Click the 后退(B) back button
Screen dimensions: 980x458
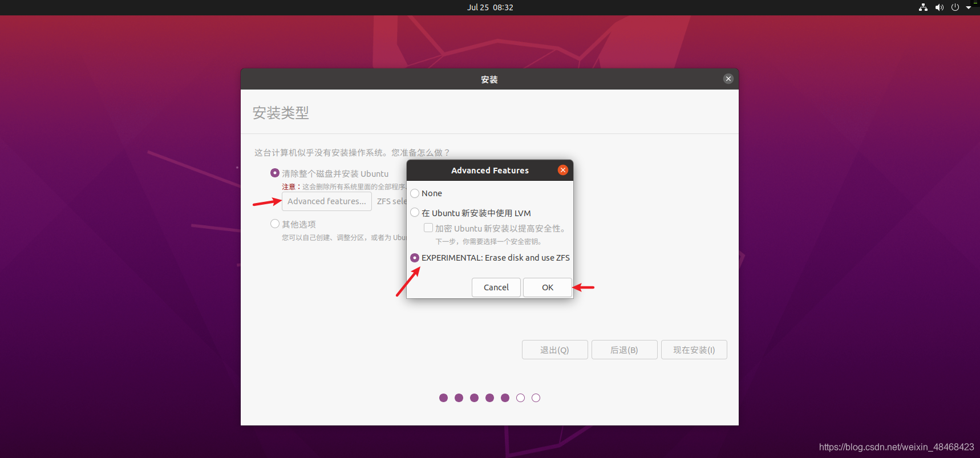(x=625, y=350)
